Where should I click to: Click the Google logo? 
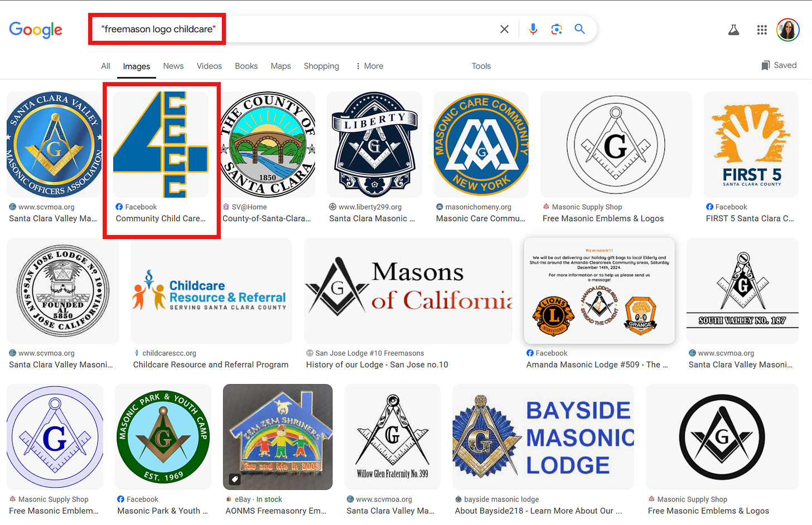pos(36,30)
